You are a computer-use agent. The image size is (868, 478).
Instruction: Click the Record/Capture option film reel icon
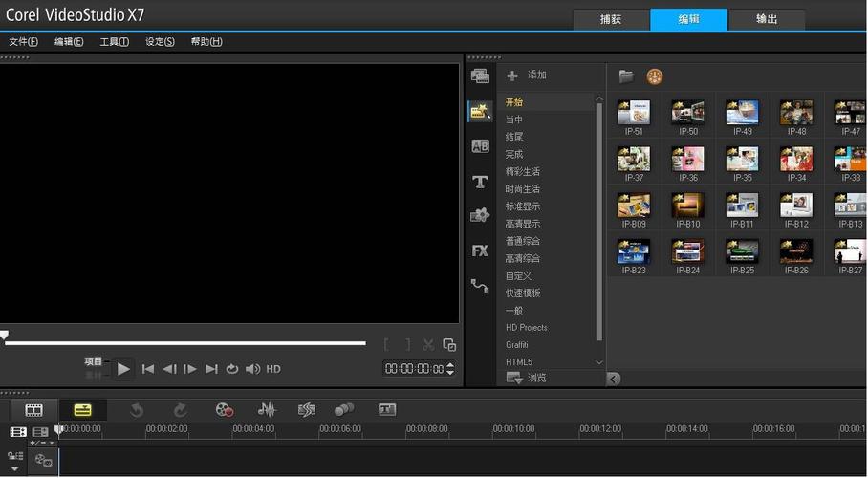click(x=225, y=410)
